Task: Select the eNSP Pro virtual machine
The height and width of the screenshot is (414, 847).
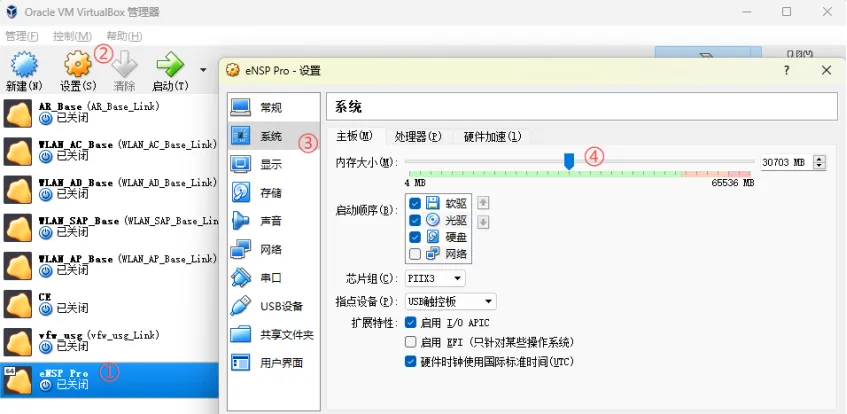Action: (110, 380)
